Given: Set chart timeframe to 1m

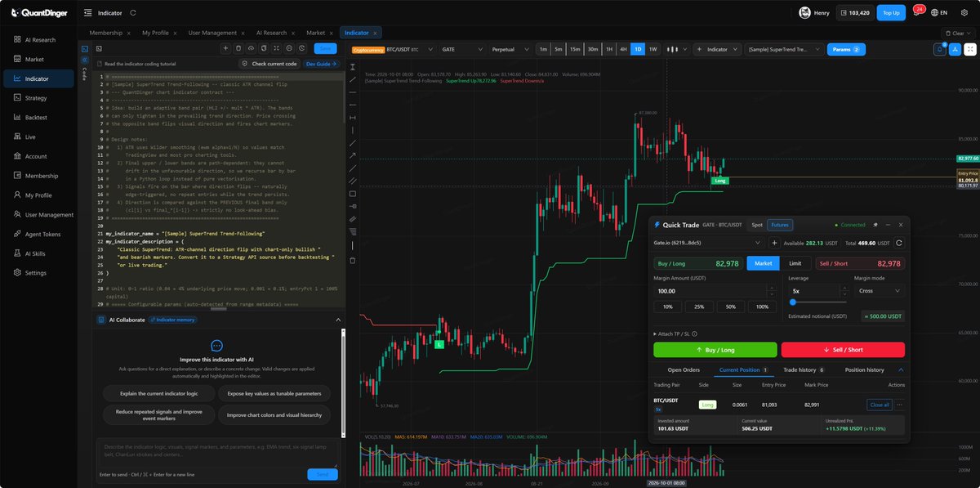Looking at the screenshot, I should 543,49.
